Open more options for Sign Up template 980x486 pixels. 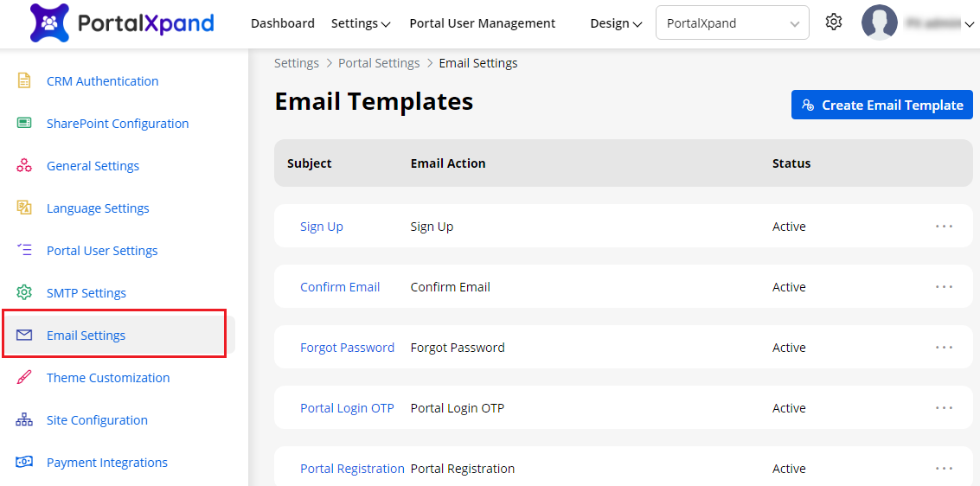tap(944, 227)
